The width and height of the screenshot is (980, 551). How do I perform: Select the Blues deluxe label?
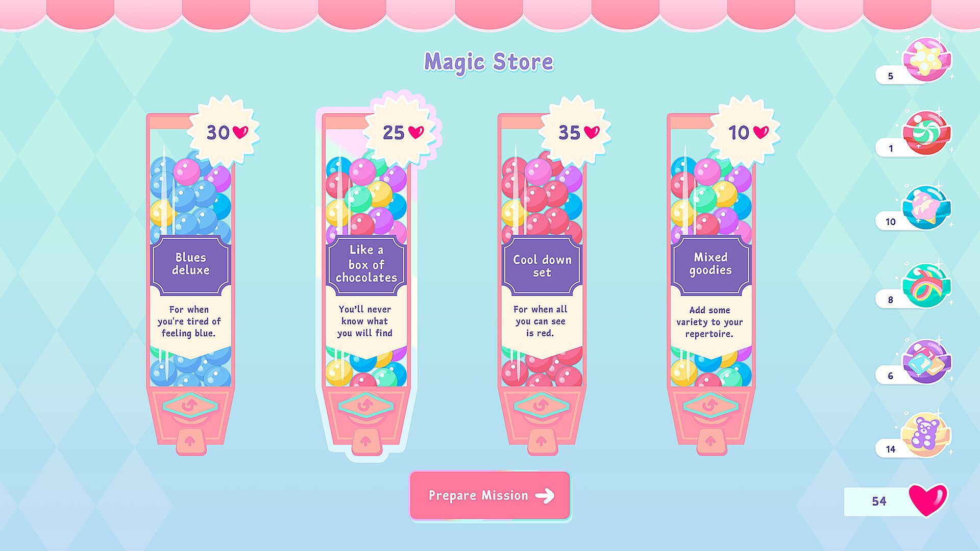coord(190,264)
